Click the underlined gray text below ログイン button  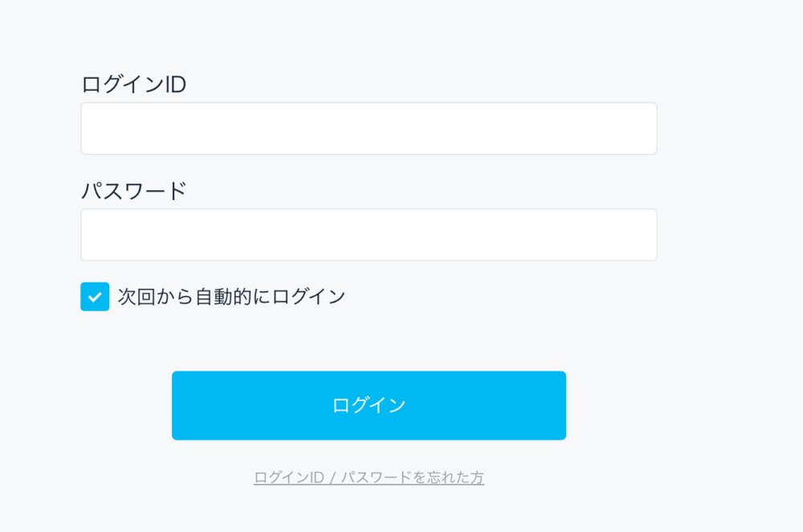[x=369, y=477]
